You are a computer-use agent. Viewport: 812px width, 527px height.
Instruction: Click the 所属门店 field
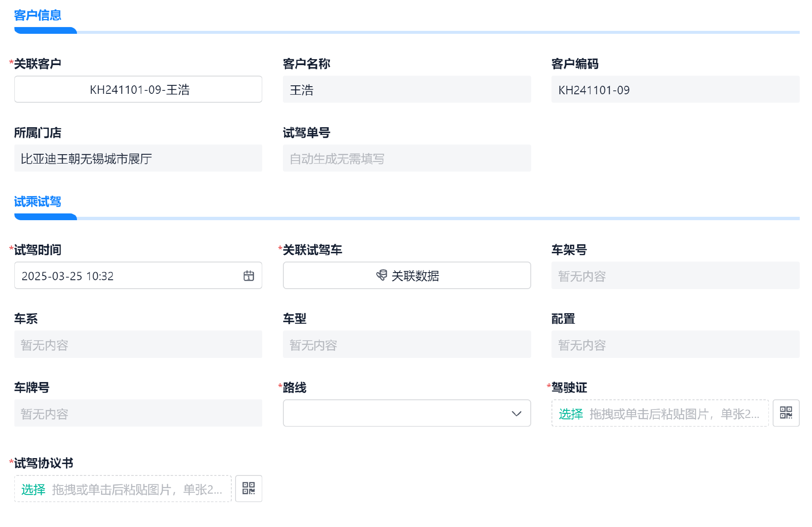pyautogui.click(x=138, y=158)
